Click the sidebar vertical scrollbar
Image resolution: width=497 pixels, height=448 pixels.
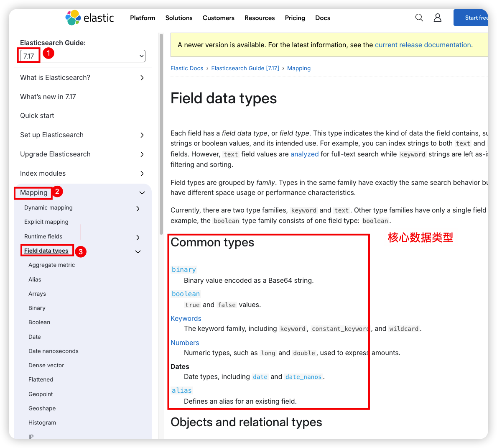coord(161,134)
